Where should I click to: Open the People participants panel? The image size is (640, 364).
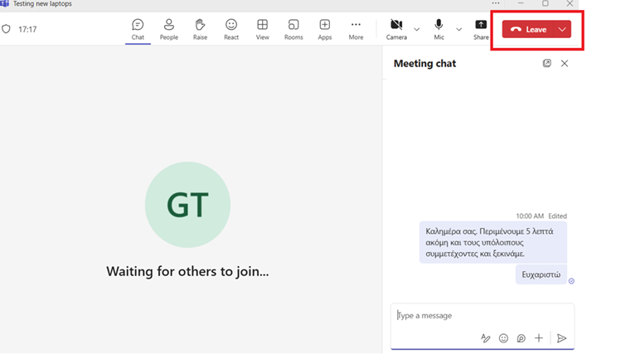169,29
